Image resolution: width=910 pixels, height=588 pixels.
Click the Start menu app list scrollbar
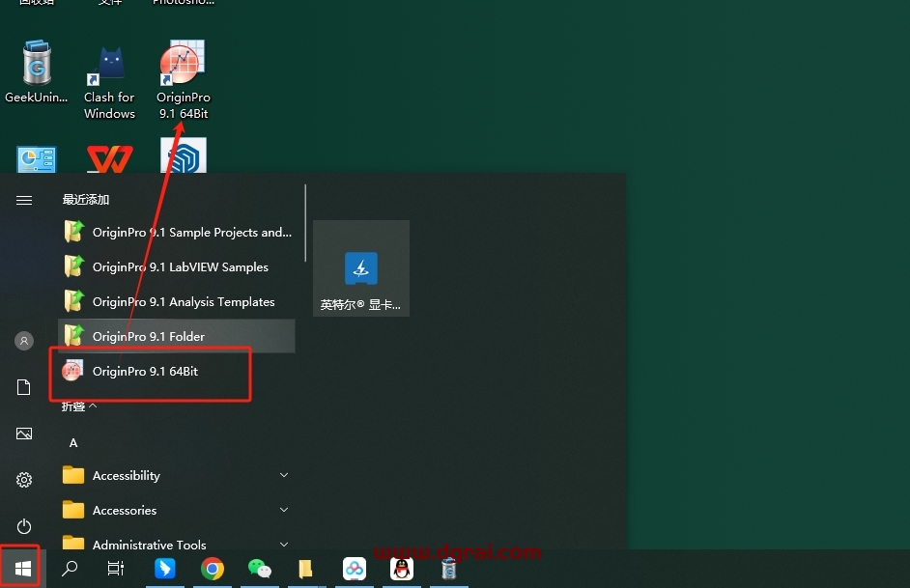(x=305, y=223)
